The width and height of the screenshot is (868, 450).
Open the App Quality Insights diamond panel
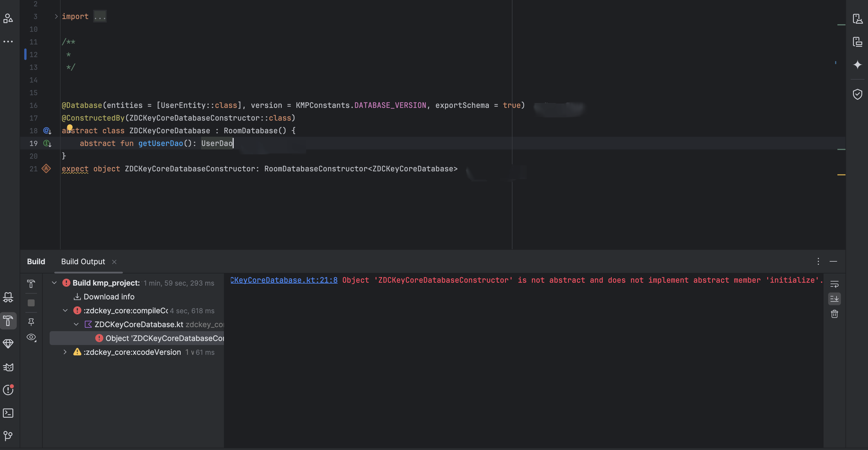pyautogui.click(x=8, y=344)
